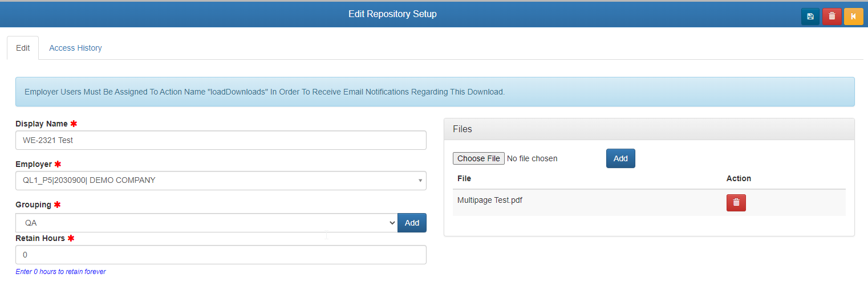868x286 pixels.
Task: Click the orange back arrow icon
Action: [x=853, y=17]
